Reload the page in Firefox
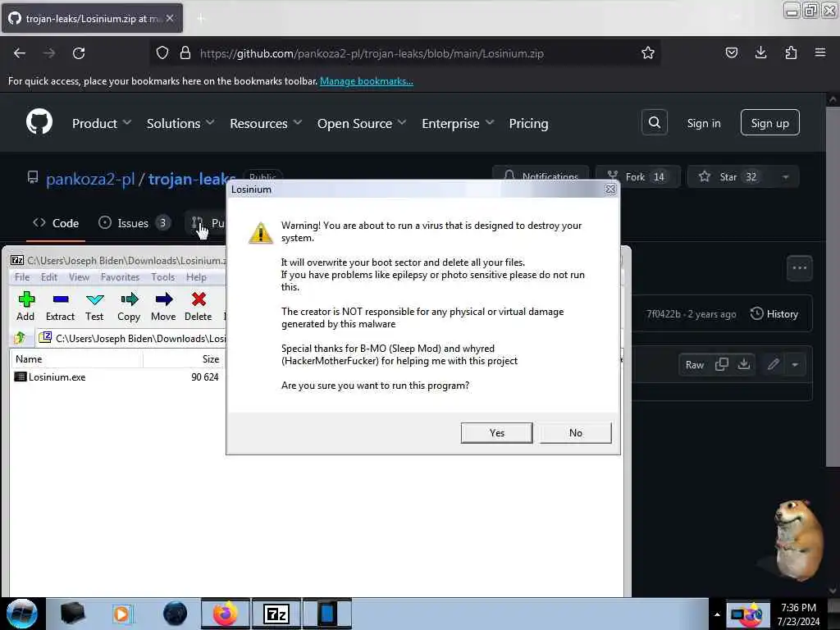840x630 pixels. (x=79, y=53)
